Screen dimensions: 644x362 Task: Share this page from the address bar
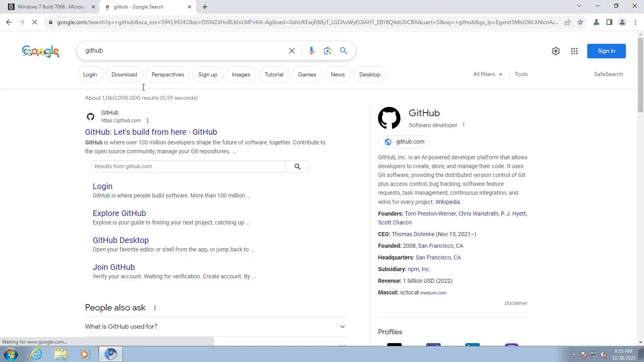568,23
